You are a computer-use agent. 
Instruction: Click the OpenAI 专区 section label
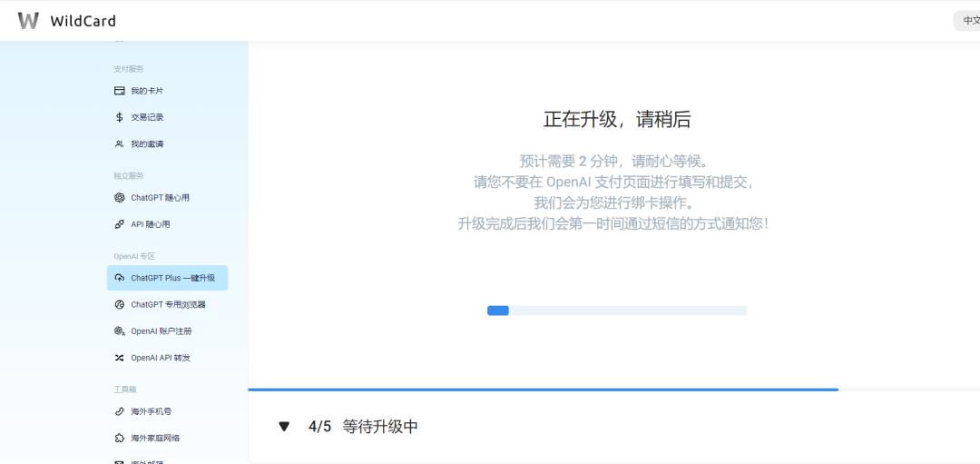click(133, 256)
